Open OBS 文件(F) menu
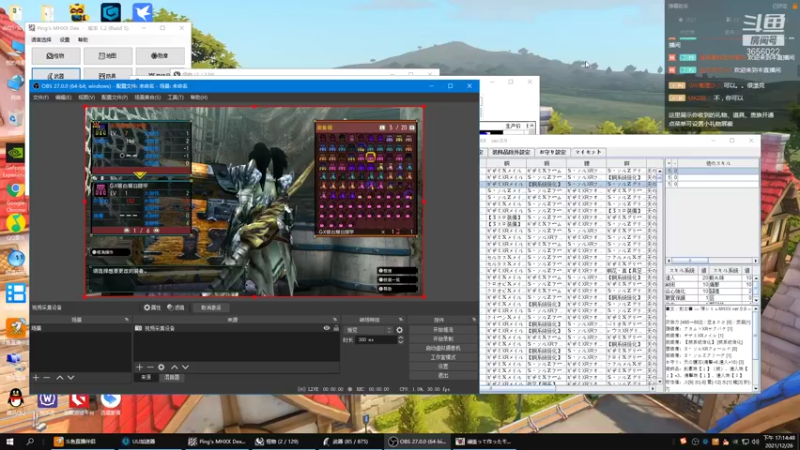Image resolution: width=800 pixels, height=450 pixels. (x=41, y=97)
